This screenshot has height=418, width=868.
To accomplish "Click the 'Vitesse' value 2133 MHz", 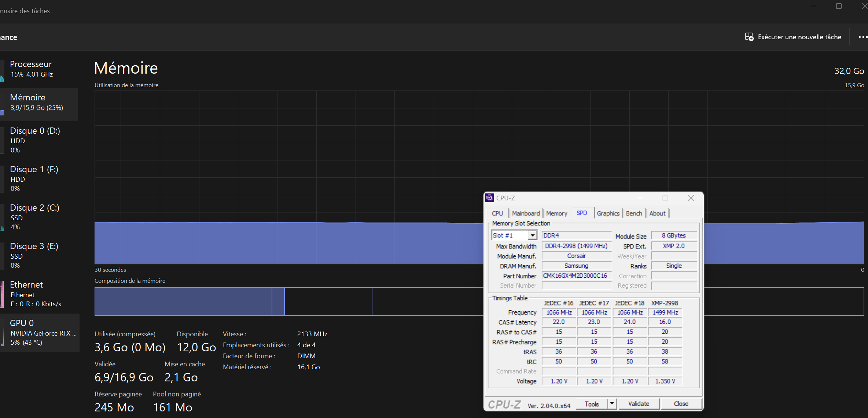I will (312, 334).
